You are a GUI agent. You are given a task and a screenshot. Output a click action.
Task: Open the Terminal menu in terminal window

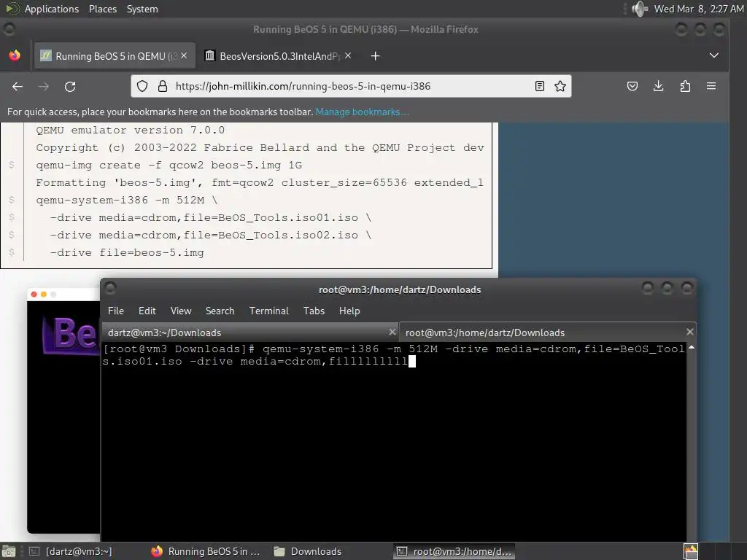tap(268, 311)
